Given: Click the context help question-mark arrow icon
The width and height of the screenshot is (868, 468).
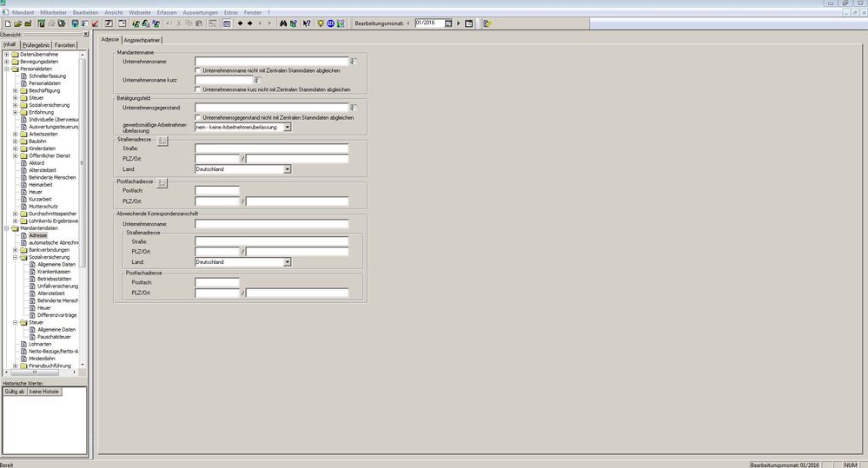Looking at the screenshot, I should 306,23.
